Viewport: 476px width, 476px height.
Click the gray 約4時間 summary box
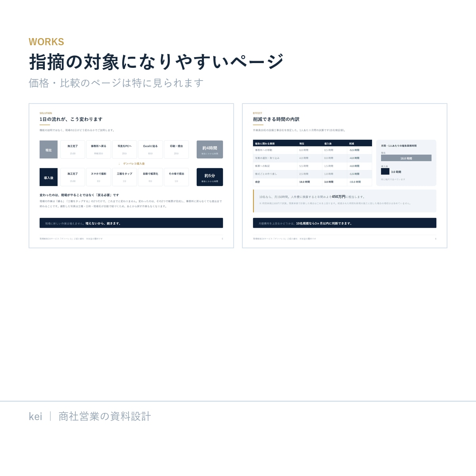click(210, 150)
